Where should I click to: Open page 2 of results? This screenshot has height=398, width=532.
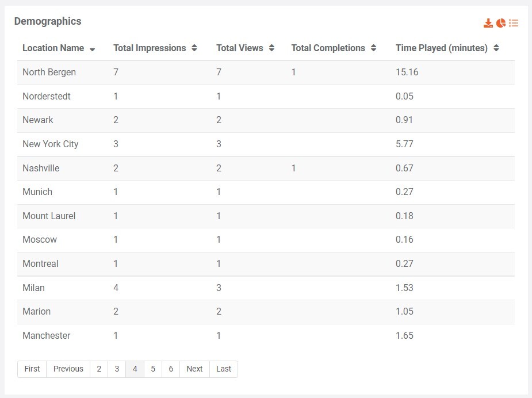point(99,369)
